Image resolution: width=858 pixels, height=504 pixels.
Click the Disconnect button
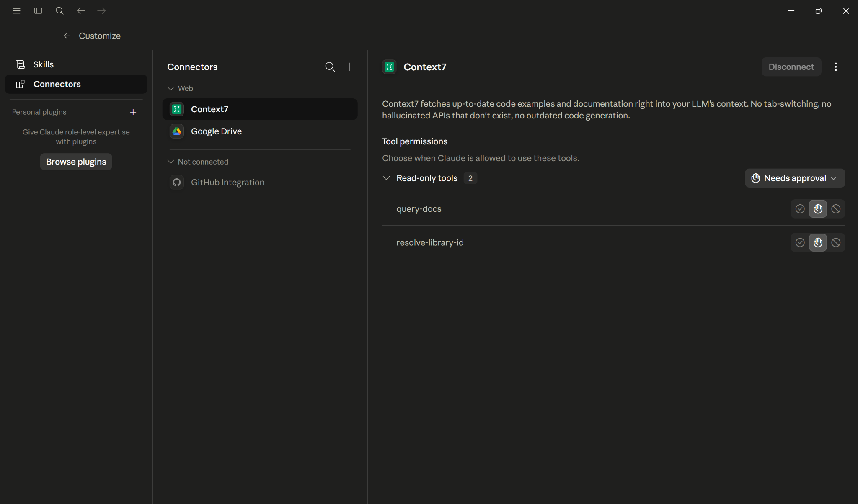tap(791, 67)
